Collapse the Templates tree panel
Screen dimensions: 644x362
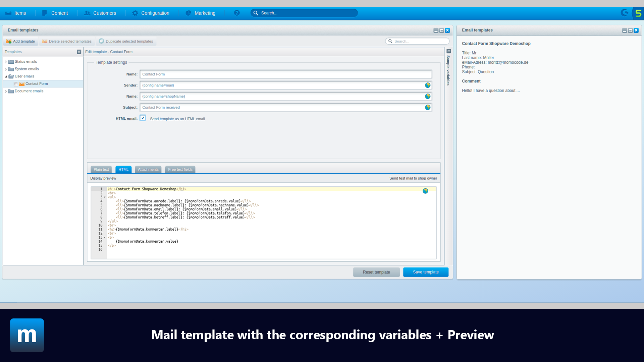(79, 52)
